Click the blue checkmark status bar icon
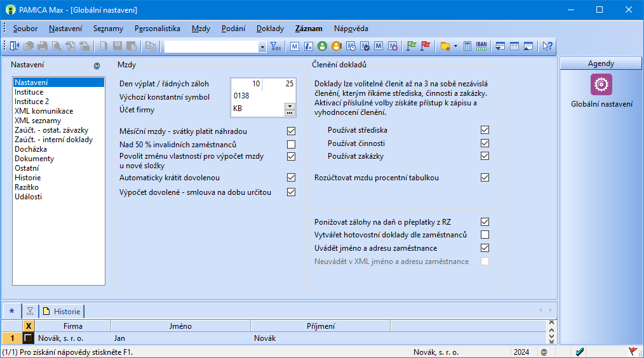The width and height of the screenshot is (644, 358). (x=579, y=352)
